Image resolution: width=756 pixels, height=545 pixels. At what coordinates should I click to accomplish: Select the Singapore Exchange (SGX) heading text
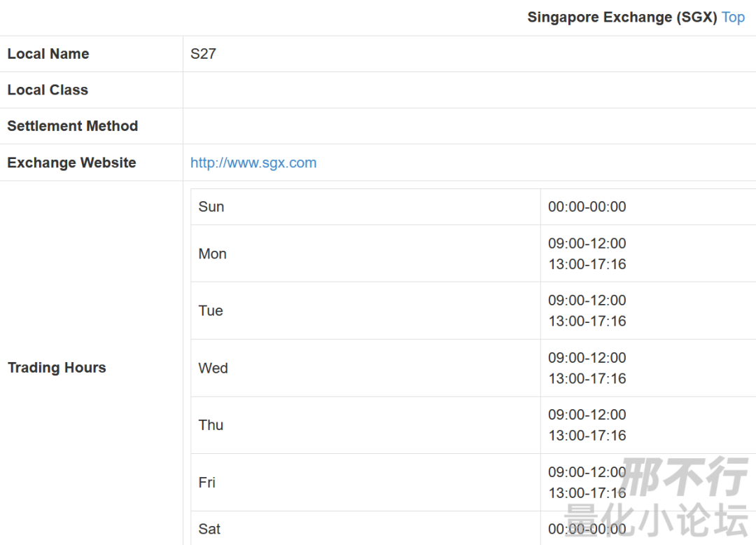(622, 18)
